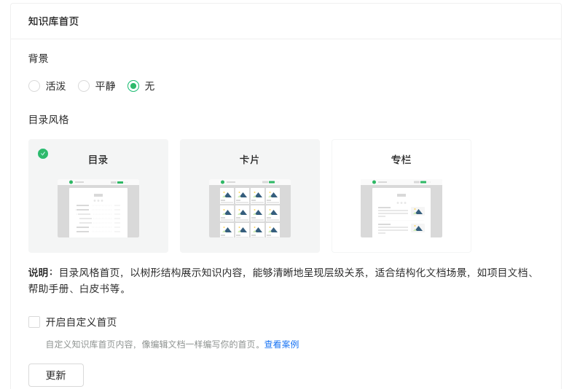Choose the 卡片 directory style title
Viewport: 588px width, 389px height.
(250, 160)
